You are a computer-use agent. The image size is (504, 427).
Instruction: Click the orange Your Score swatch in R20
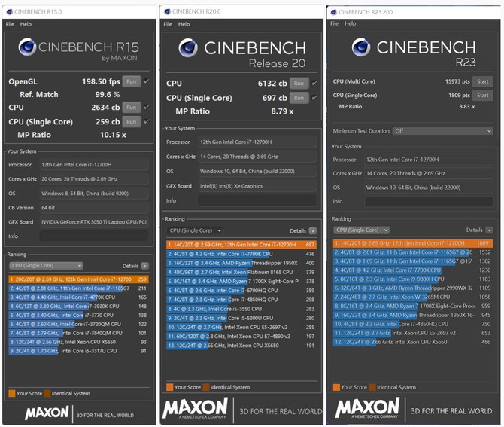(170, 387)
